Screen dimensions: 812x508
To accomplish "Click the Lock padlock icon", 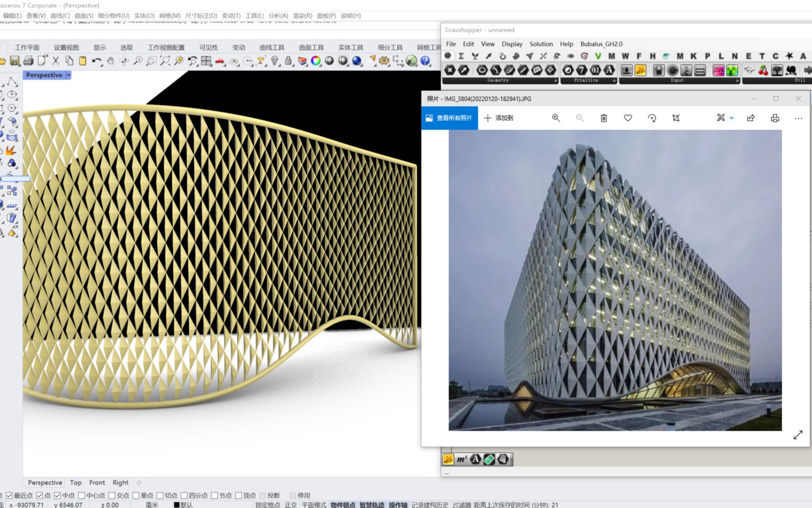I will 289,61.
